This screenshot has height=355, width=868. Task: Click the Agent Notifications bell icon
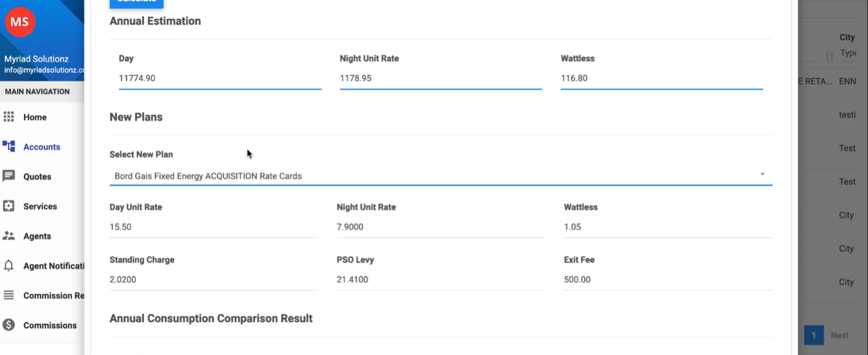(9, 265)
